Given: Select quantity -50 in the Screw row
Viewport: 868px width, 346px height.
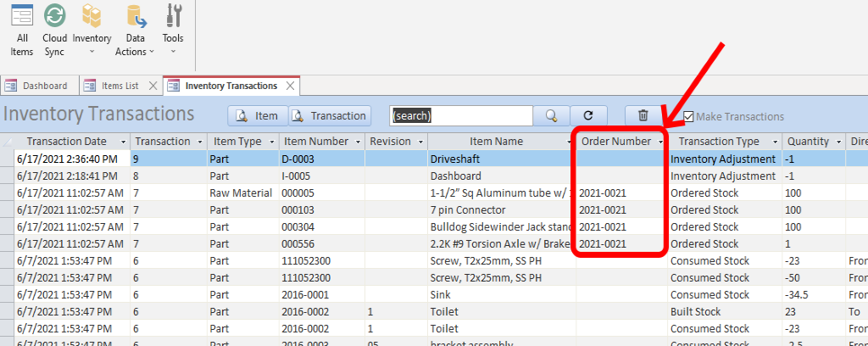Looking at the screenshot, I should (813, 277).
